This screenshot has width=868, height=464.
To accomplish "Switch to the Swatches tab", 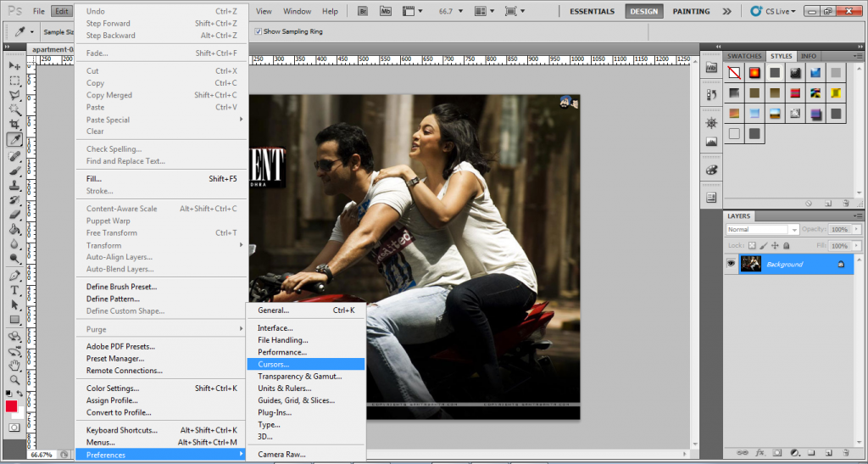I will [x=744, y=56].
